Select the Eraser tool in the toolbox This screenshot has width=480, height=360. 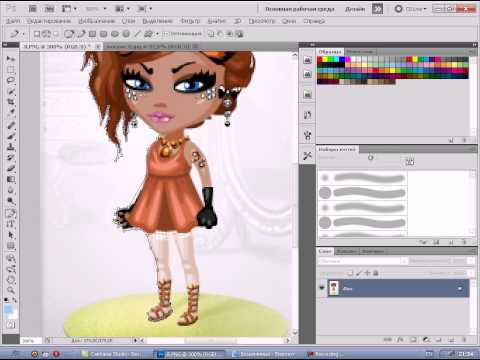11,169
